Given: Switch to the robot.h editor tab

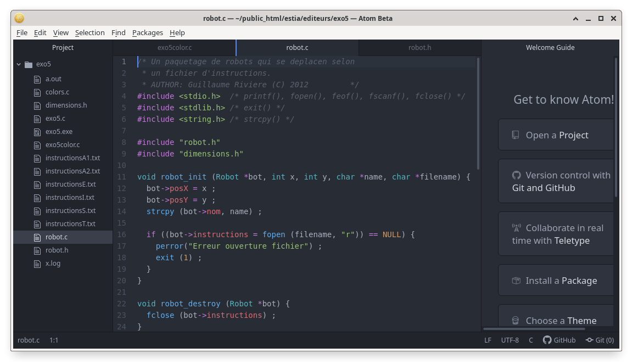Looking at the screenshot, I should 419,48.
